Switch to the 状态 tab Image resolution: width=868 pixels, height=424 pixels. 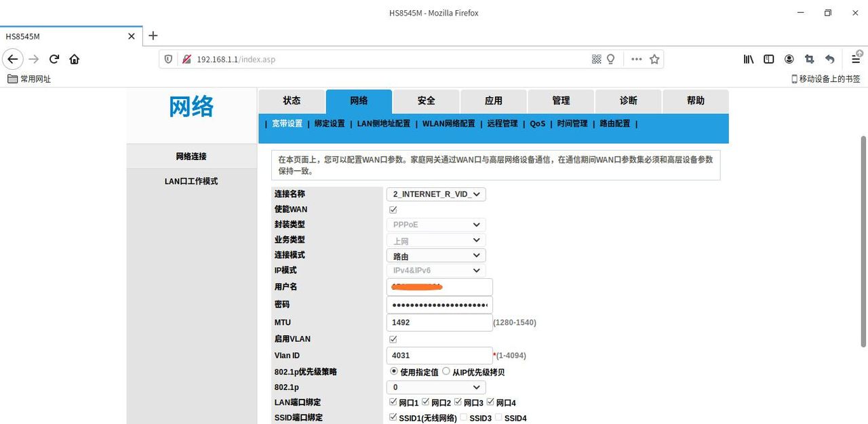[x=292, y=101]
